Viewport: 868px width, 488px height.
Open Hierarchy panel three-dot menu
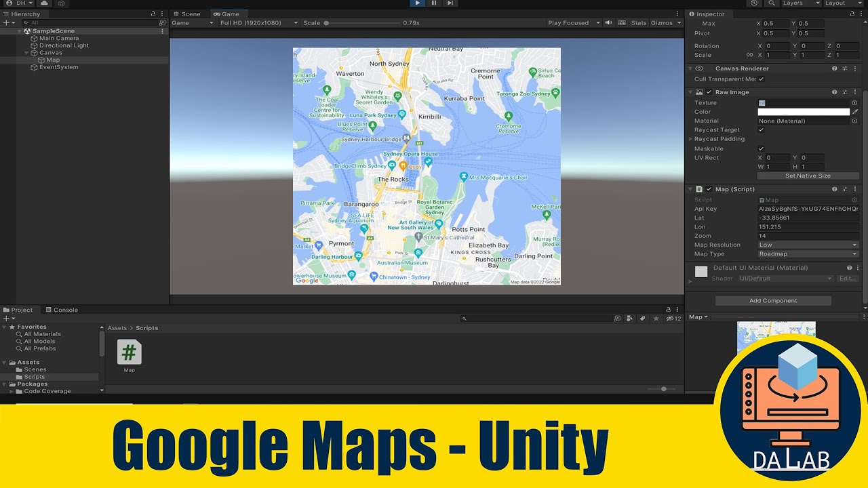tap(163, 14)
